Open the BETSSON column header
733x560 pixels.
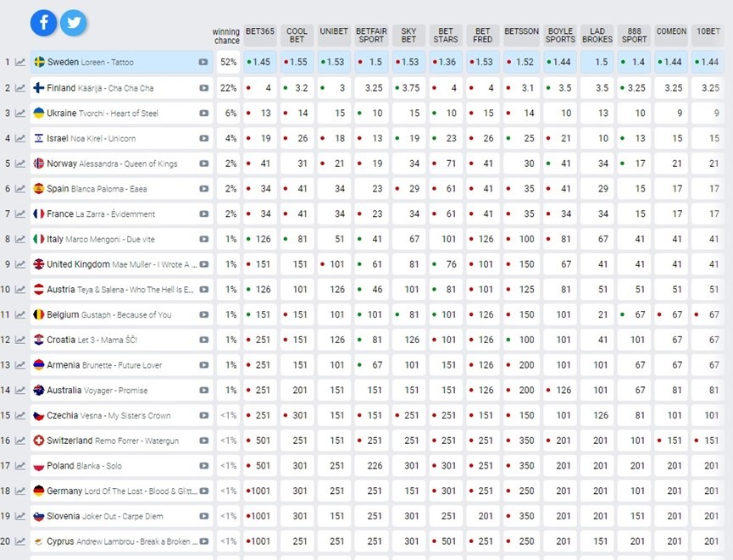(x=521, y=35)
